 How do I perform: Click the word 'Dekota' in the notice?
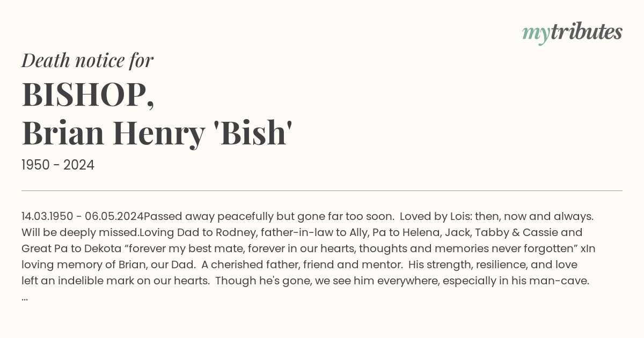[103, 249]
